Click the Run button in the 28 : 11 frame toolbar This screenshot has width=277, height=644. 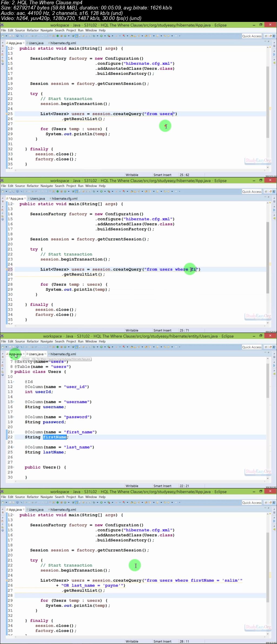coord(101,502)
